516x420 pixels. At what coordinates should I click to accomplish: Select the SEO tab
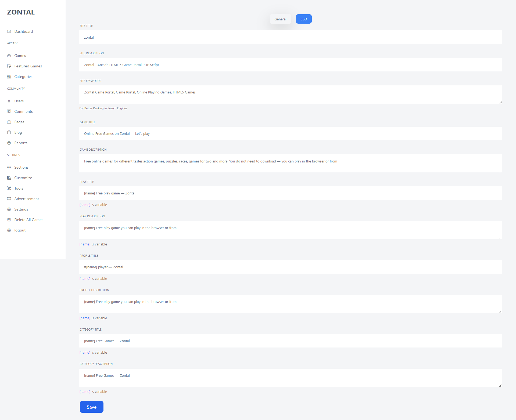pos(304,19)
